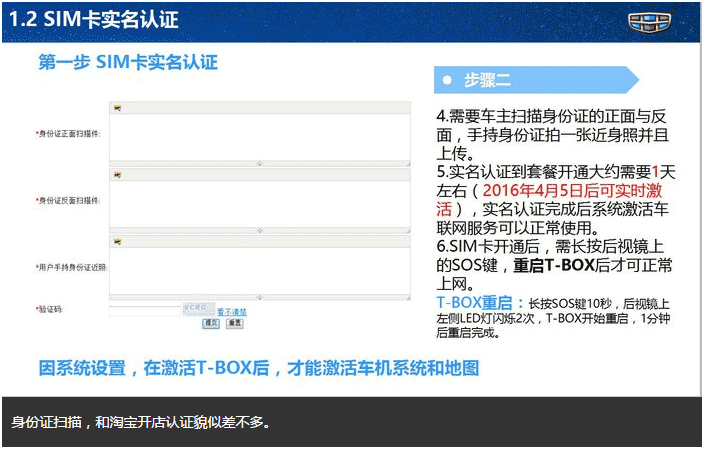
Task: Click upload icon in 用户手持身份证近照 box
Action: (x=117, y=241)
